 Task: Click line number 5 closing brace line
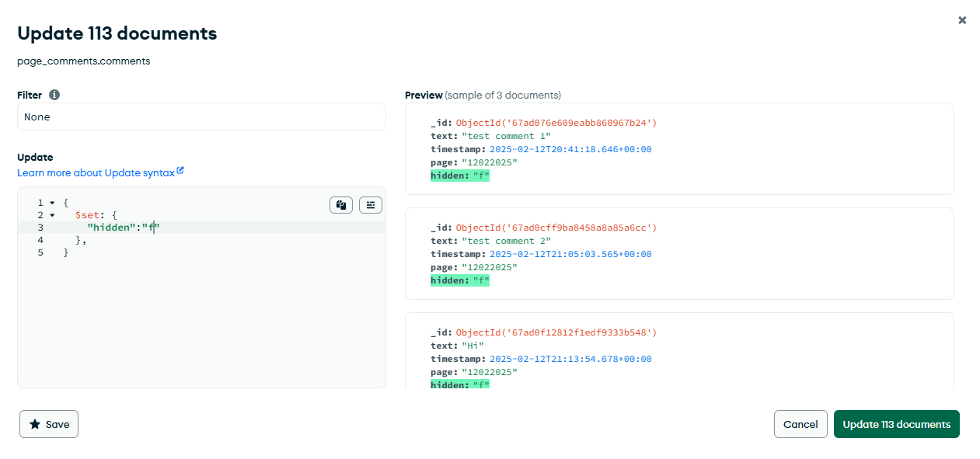pos(40,252)
